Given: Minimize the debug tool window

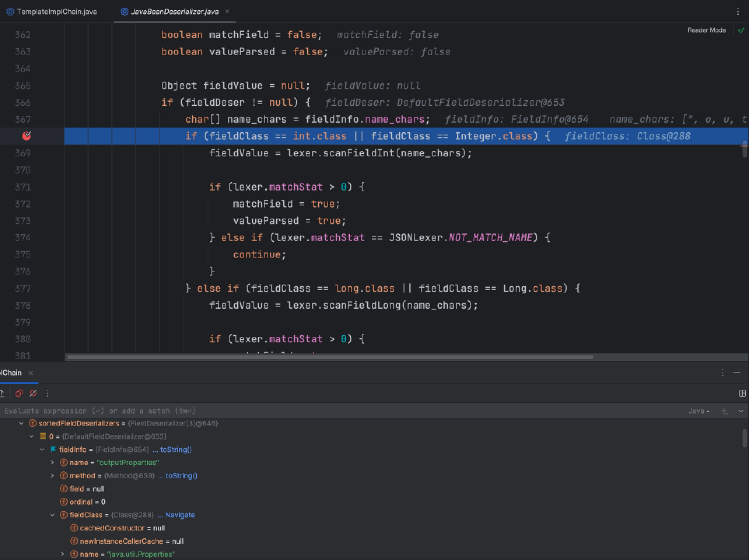Looking at the screenshot, I should [x=737, y=373].
